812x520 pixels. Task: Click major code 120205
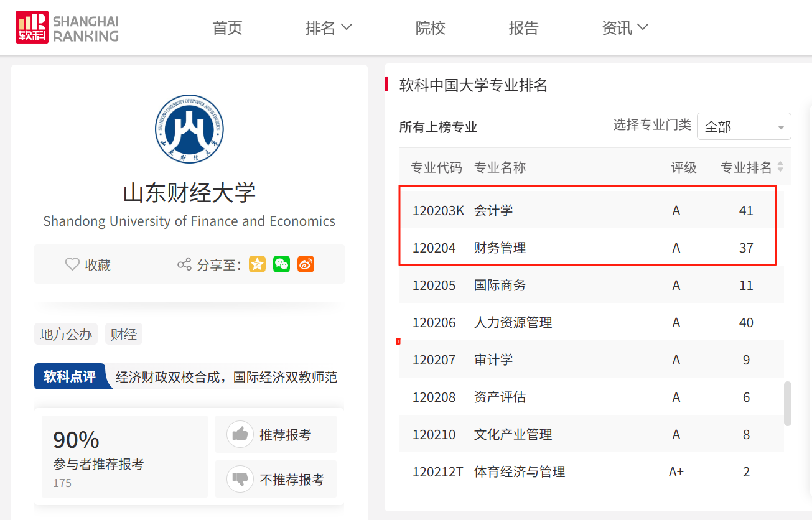(x=434, y=285)
